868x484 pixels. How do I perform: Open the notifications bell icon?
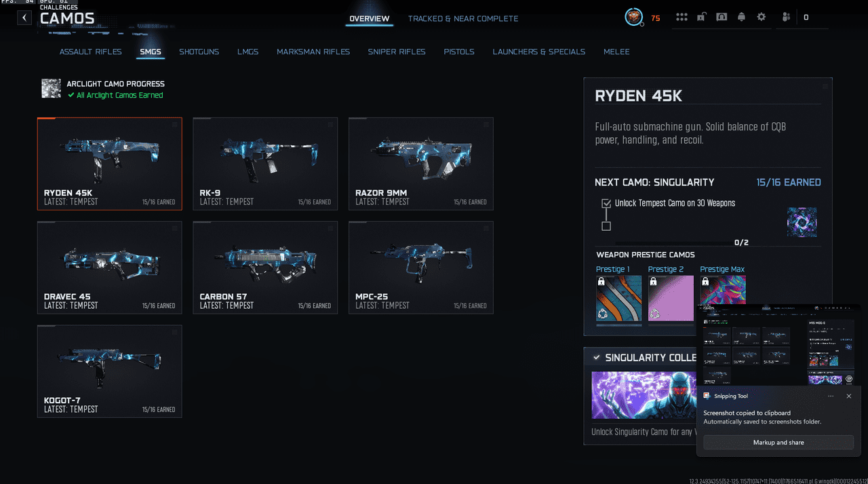click(x=742, y=17)
